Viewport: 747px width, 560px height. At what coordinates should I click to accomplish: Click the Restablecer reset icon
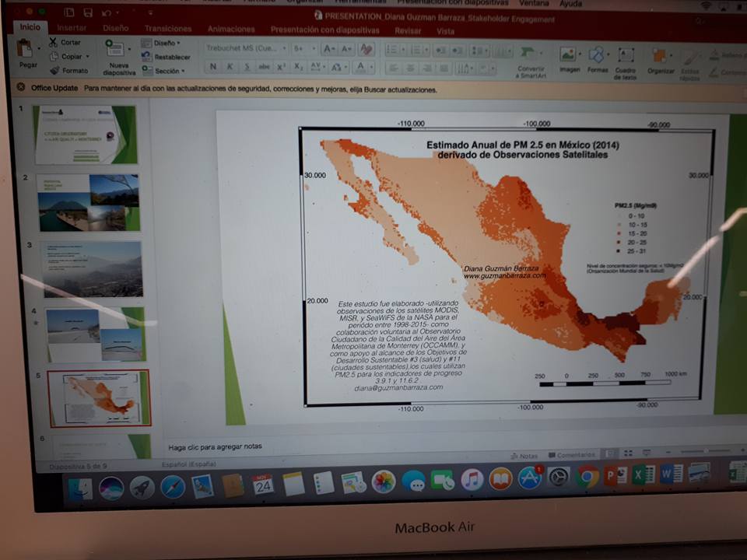click(146, 57)
